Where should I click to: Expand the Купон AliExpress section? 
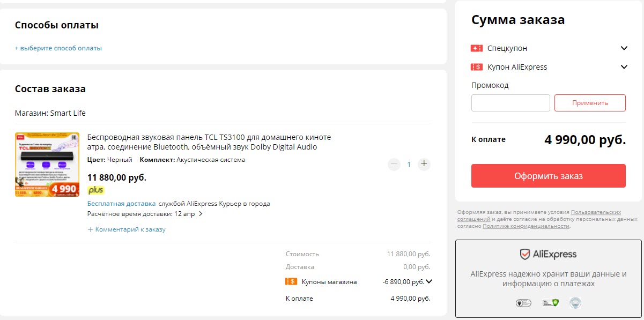click(x=624, y=66)
